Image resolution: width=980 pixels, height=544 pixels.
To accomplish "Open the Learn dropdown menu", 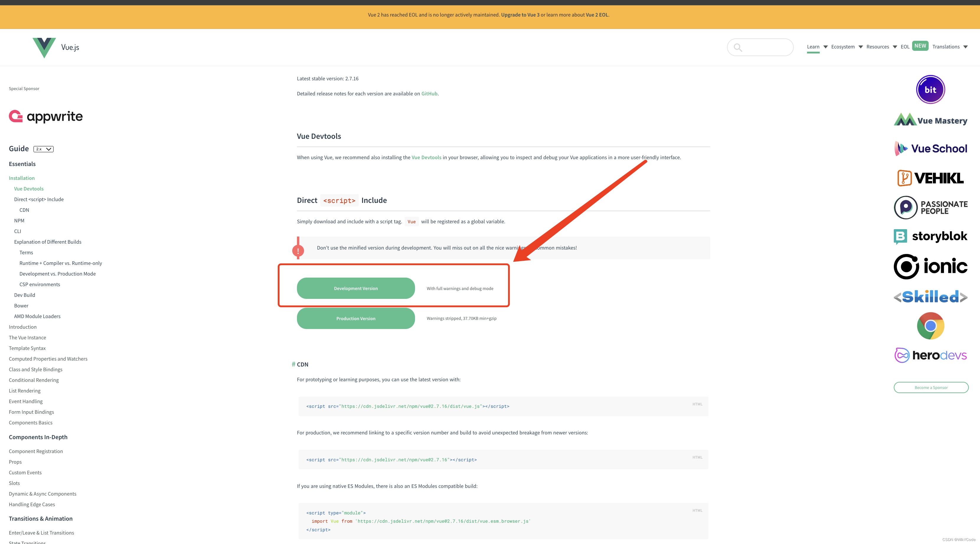I will pyautogui.click(x=817, y=47).
